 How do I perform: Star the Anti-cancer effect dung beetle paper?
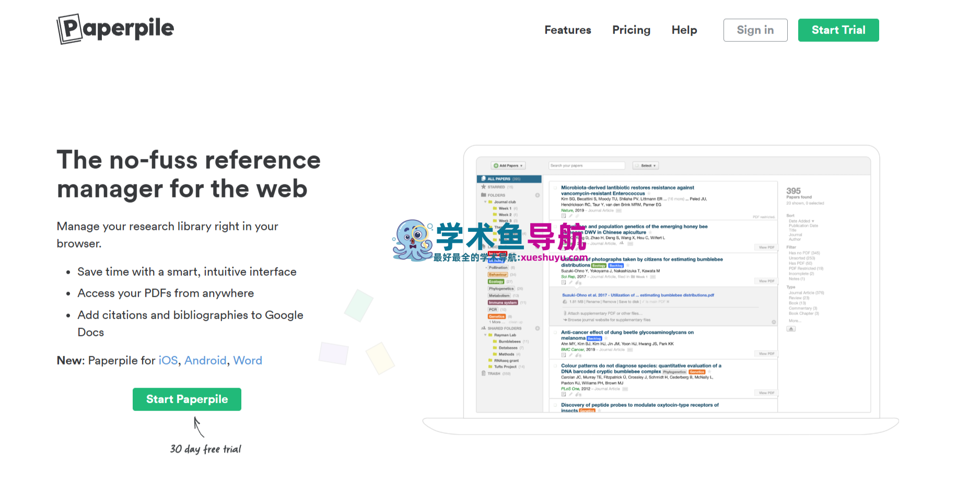coord(606,338)
